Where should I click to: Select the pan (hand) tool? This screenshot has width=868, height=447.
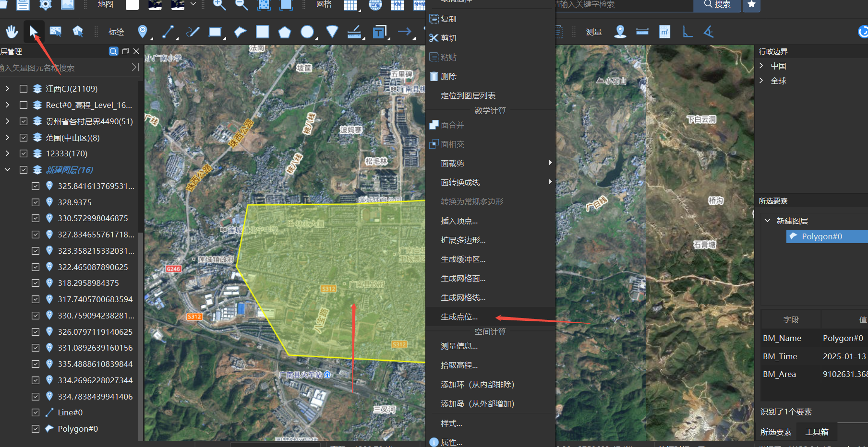pos(12,31)
